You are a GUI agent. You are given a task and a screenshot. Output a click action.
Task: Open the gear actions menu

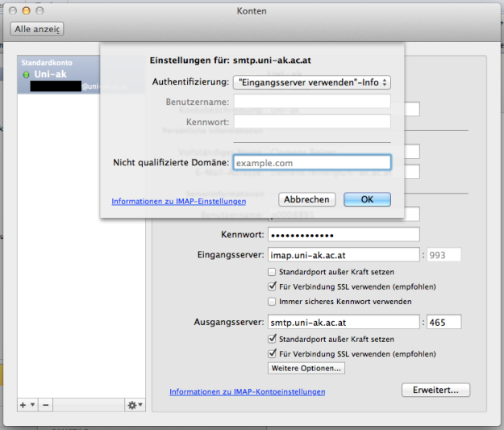point(134,404)
